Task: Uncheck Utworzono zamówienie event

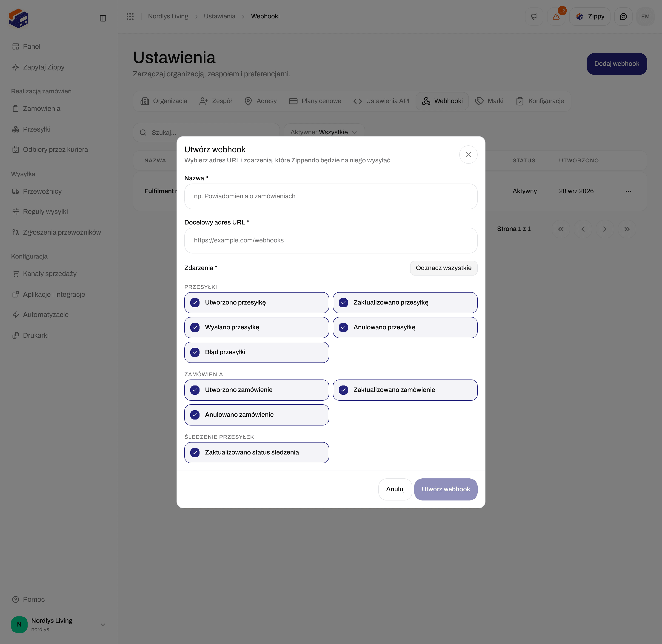Action: point(257,390)
